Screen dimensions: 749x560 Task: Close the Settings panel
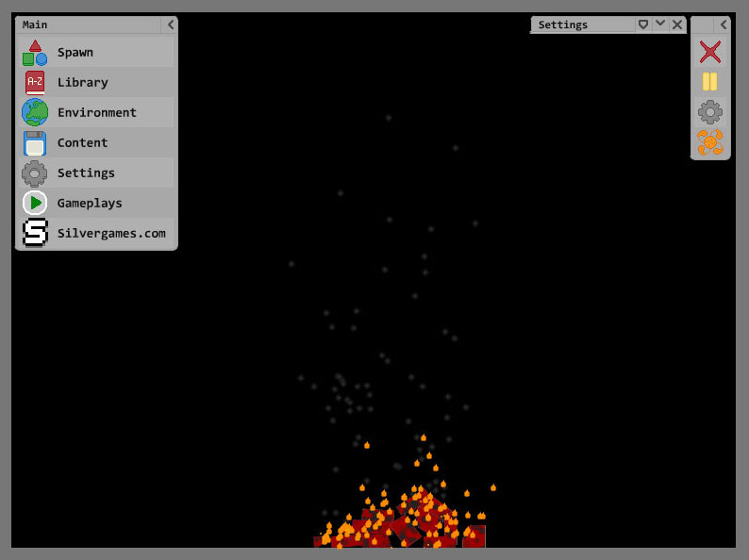(677, 25)
